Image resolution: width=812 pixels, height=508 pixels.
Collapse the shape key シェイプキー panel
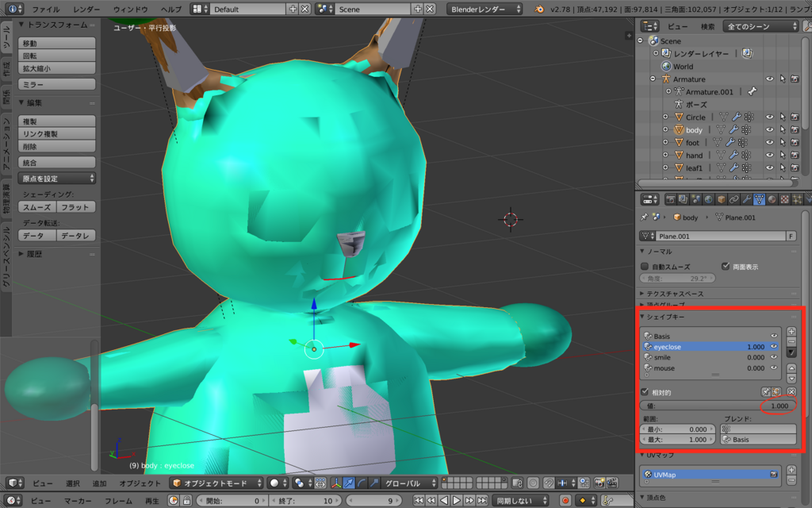coord(643,316)
